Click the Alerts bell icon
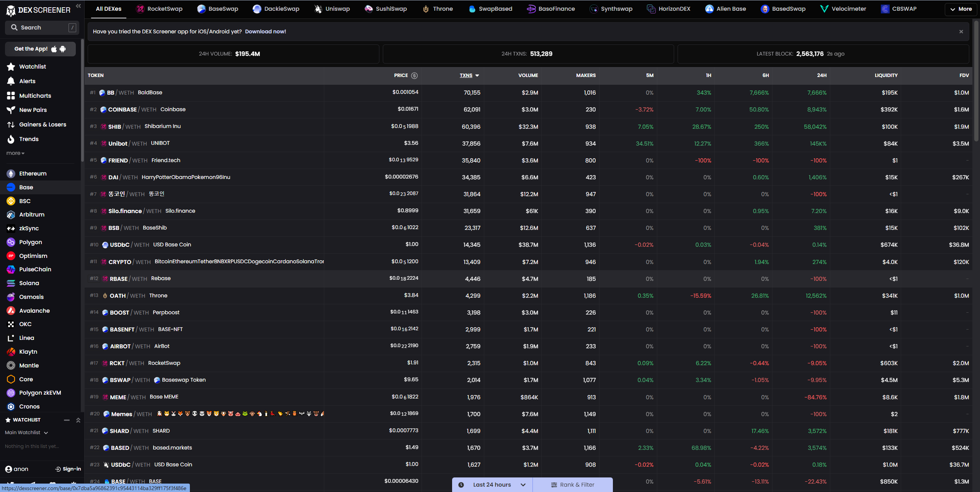This screenshot has height=492, width=980. 11,81
